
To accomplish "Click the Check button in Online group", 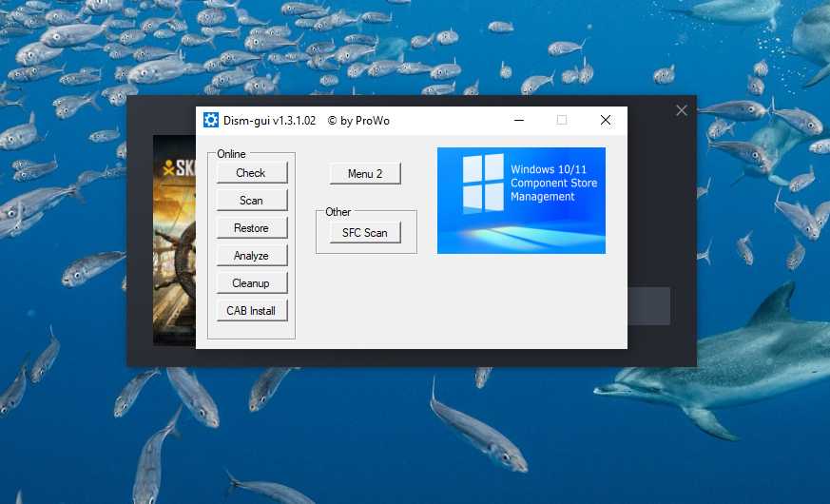I will coord(252,173).
